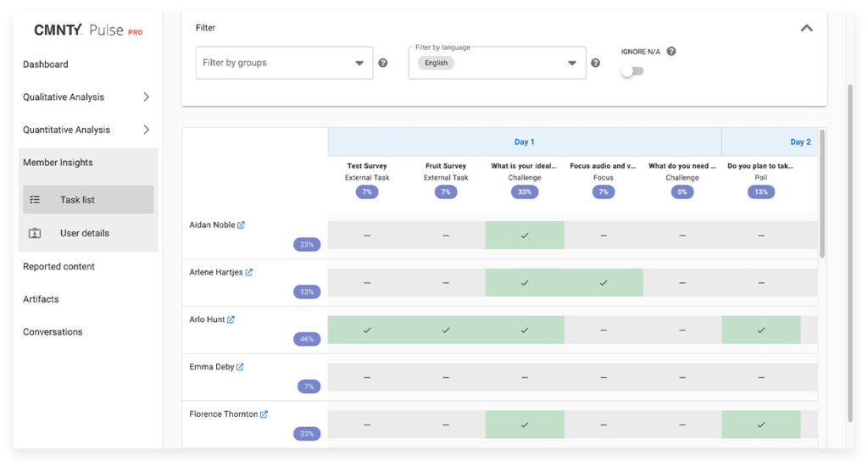Open Aidan Noble's external profile link icon
The height and width of the screenshot is (461, 868).
(x=241, y=225)
